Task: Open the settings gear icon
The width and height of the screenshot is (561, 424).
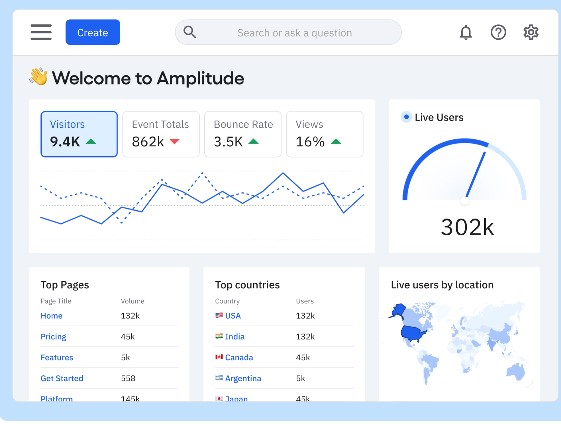Action: [531, 32]
